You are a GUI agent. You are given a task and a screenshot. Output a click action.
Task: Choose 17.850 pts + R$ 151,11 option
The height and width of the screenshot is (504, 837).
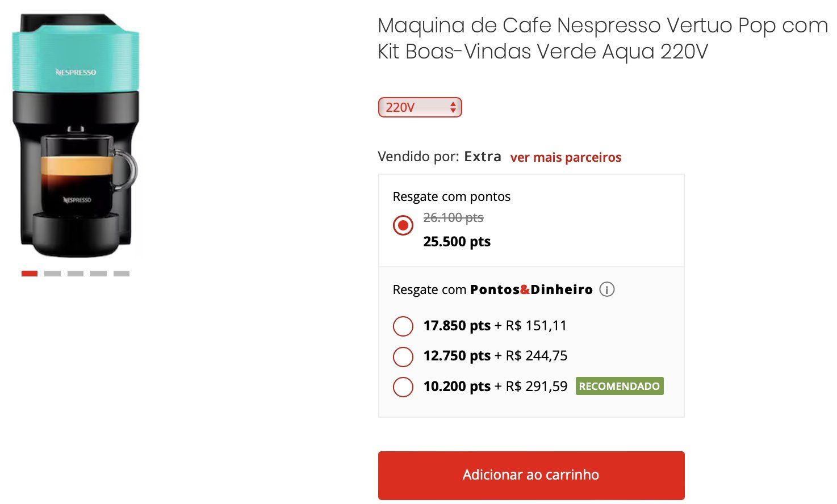403,326
